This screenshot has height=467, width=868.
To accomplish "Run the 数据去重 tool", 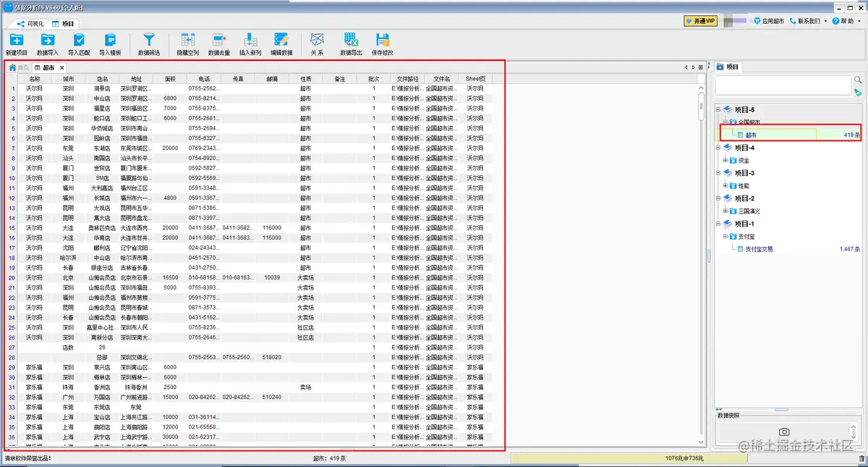I will click(x=219, y=44).
